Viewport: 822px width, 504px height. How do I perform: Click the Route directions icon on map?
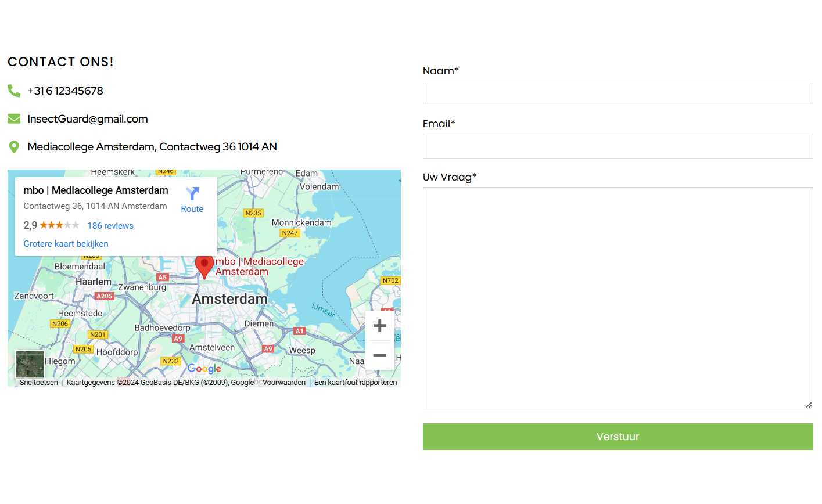[192, 194]
